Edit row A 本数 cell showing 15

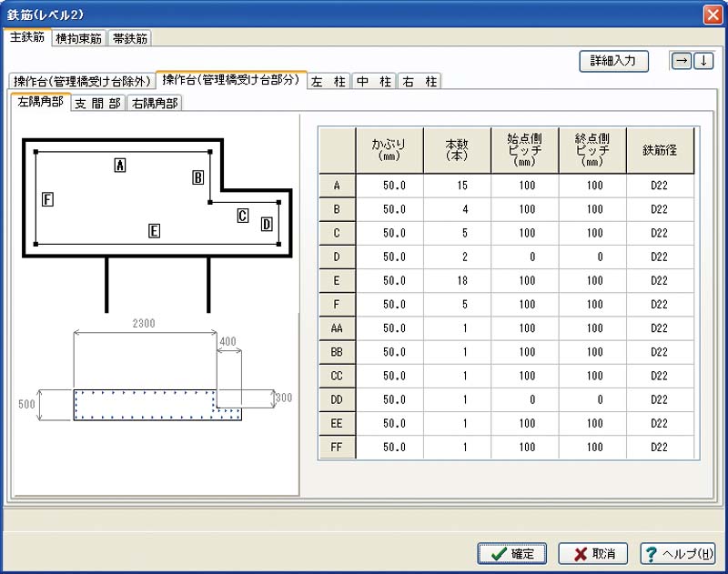point(458,186)
